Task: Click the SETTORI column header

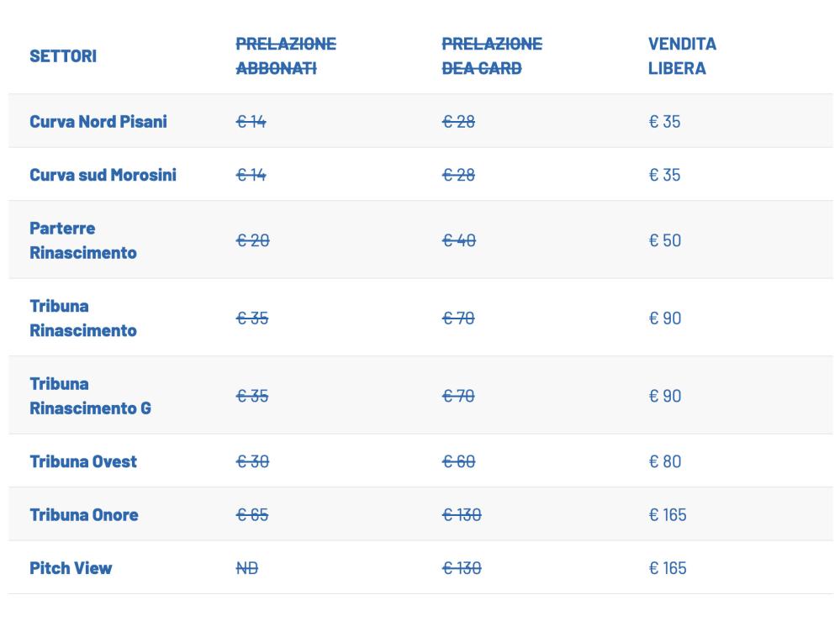Action: coord(63,56)
